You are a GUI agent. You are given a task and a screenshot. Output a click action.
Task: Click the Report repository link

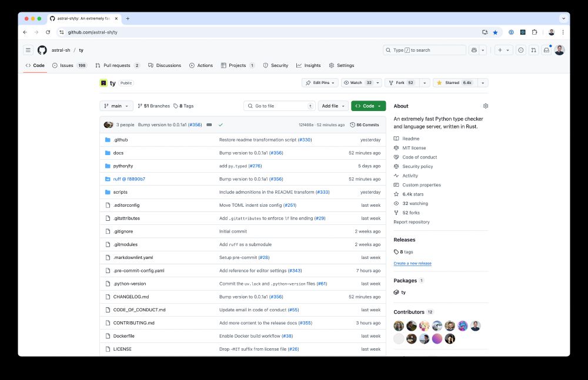pos(412,222)
